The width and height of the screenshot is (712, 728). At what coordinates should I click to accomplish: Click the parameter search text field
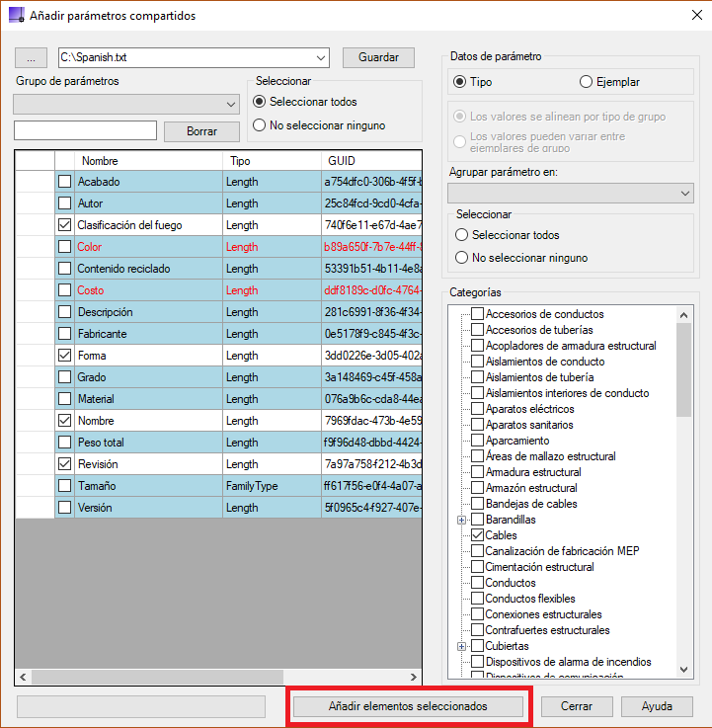click(85, 130)
